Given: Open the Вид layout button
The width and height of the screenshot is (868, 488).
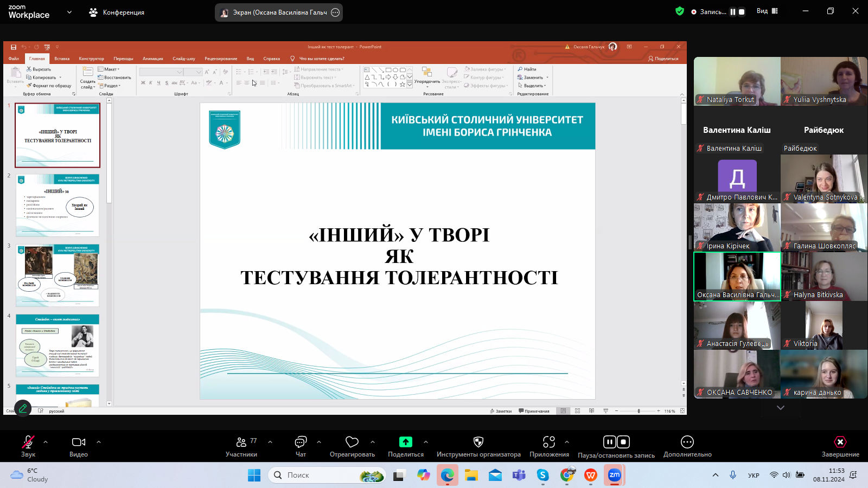Looking at the screenshot, I should (x=767, y=11).
